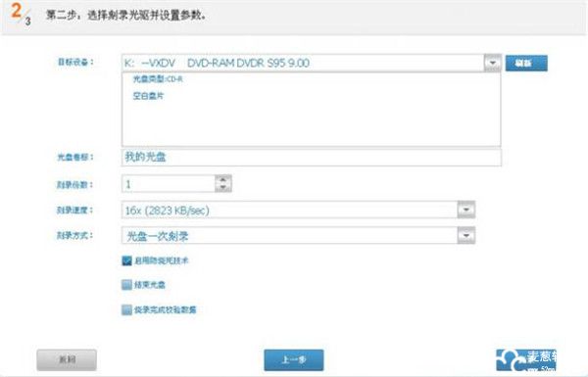
Task: Click the blank disc status text line
Action: 148,96
